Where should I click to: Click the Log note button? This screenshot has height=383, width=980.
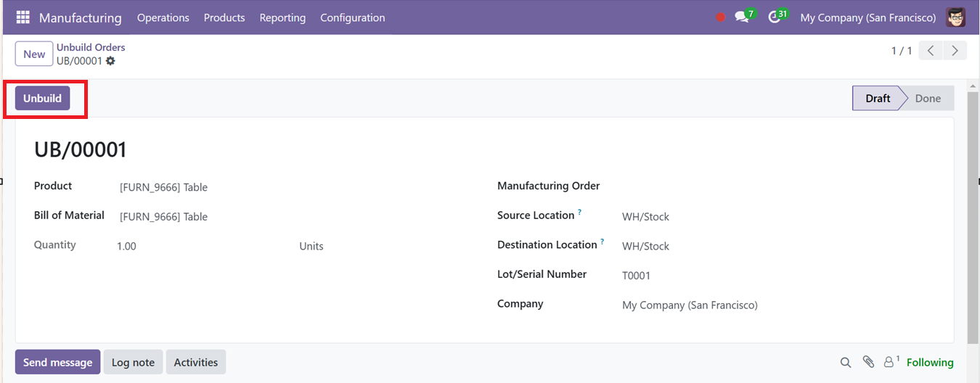click(x=134, y=362)
